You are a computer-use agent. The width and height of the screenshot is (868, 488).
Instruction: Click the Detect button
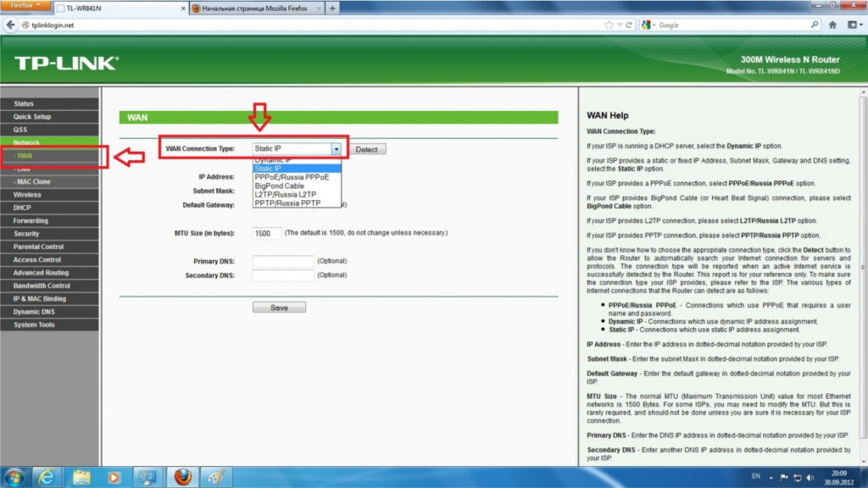tap(366, 149)
